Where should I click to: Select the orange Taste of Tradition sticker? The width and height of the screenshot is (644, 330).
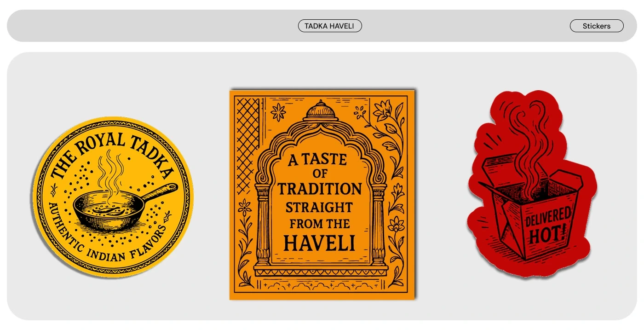coord(322,195)
